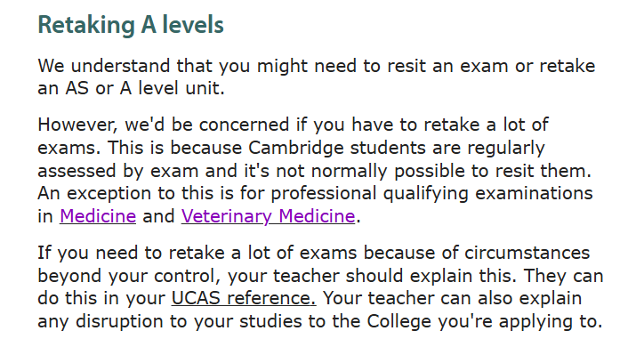644x347 pixels.
Task: Click the line starting 'However, we'd be concerned'
Action: tap(293, 125)
